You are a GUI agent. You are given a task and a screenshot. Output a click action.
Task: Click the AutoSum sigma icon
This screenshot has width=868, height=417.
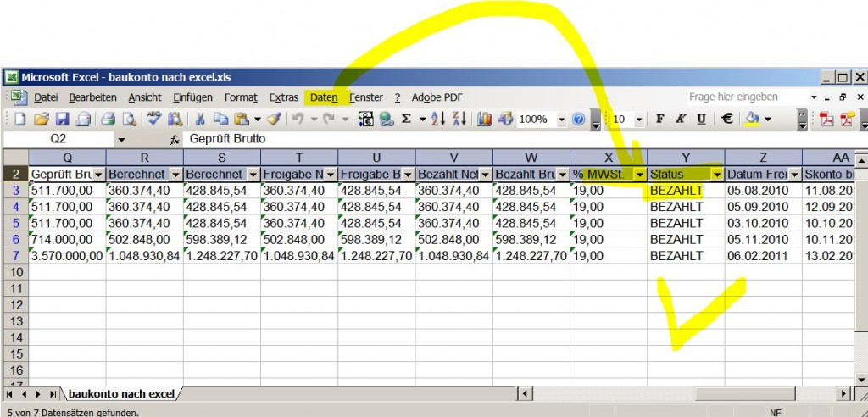point(406,120)
